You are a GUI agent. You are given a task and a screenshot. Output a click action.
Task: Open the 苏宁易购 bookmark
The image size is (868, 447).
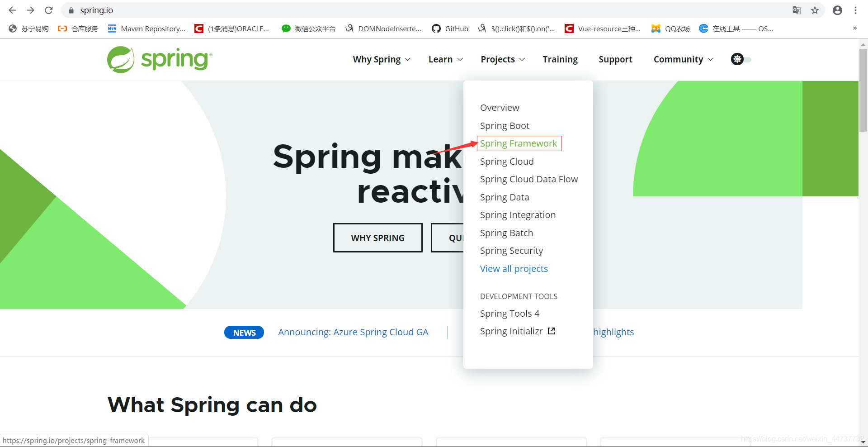[28, 29]
